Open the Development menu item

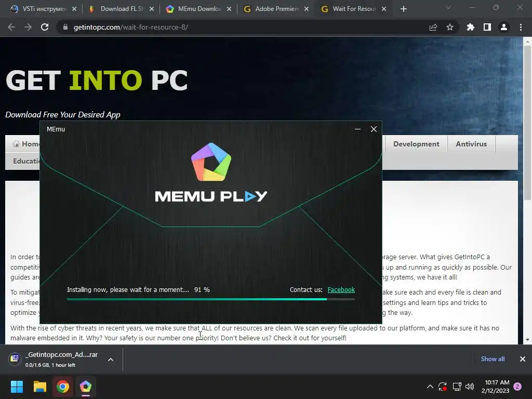coord(416,144)
